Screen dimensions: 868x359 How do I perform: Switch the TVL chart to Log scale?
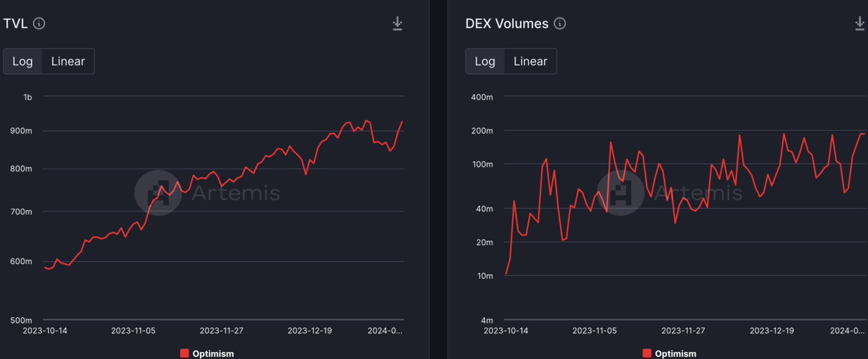[x=23, y=61]
